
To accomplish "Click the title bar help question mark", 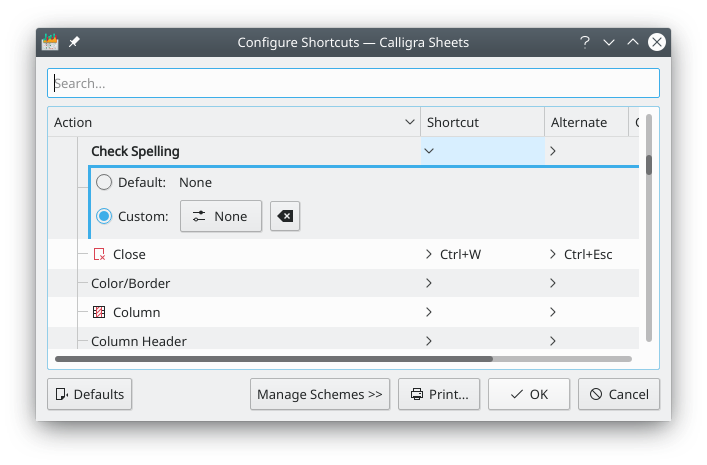I will coord(585,42).
